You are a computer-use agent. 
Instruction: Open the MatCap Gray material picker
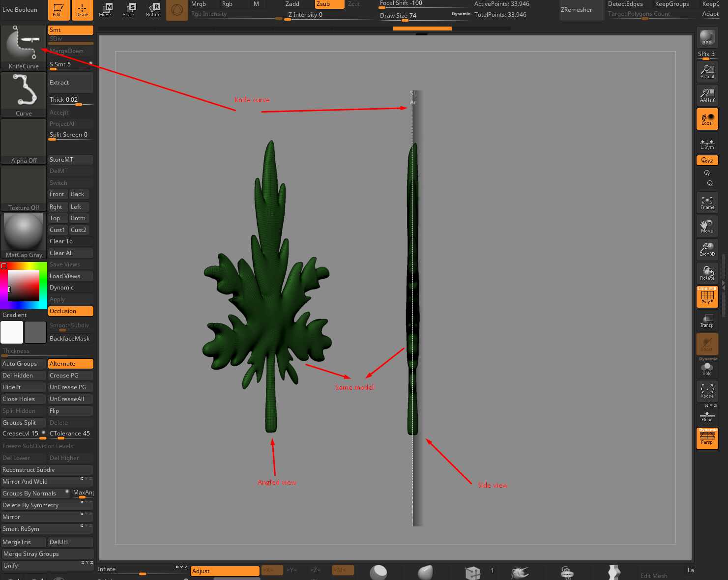coord(23,235)
